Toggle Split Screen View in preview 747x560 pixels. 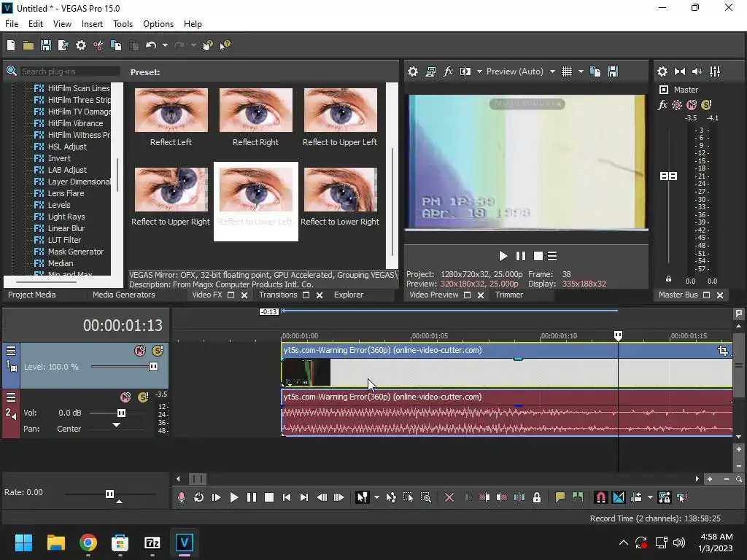pyautogui.click(x=465, y=71)
